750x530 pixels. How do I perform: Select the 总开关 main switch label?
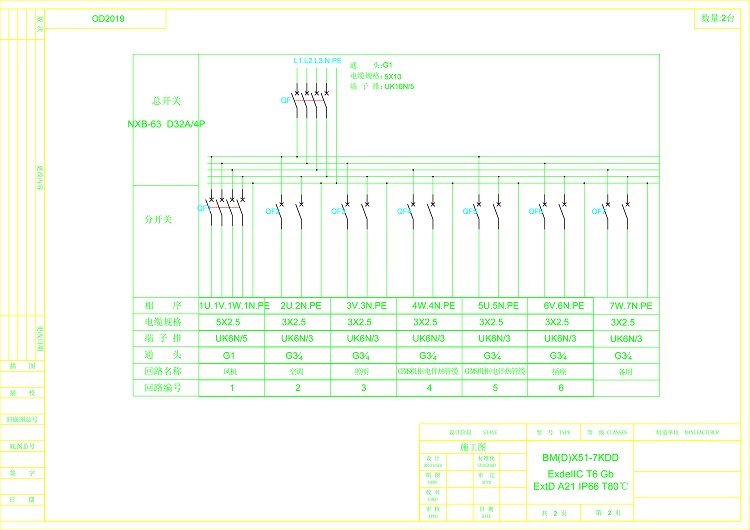[x=166, y=101]
